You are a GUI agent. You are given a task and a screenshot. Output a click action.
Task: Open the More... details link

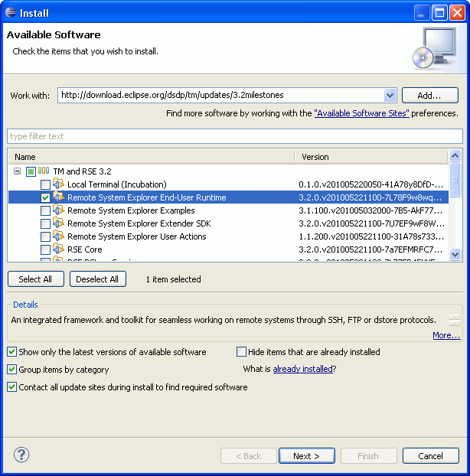pos(446,335)
